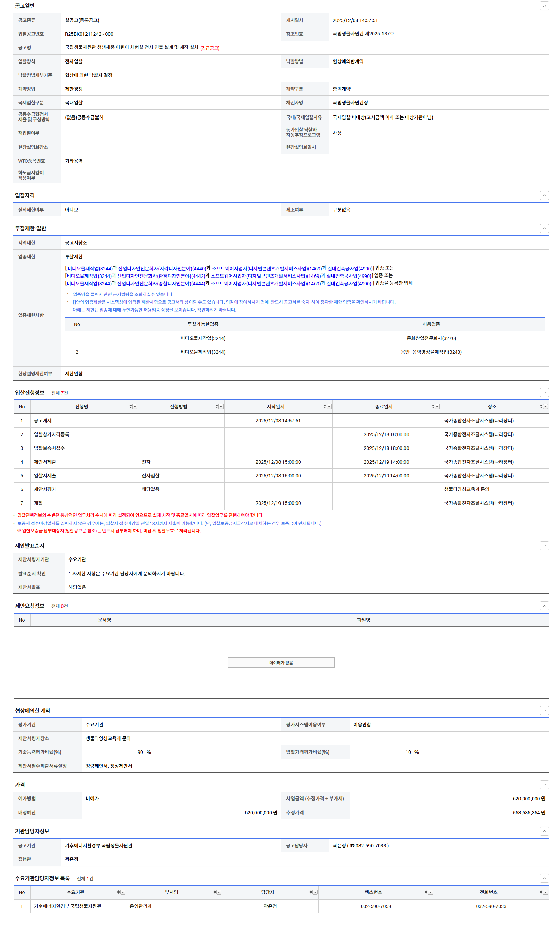Open filter dropdown for 전화번호 column
The image size is (560, 927).
click(545, 892)
